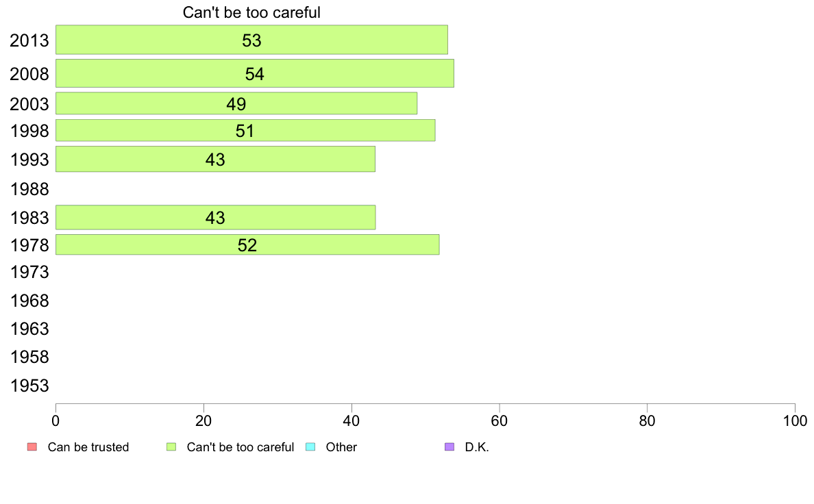Select the 1983 bar showing 43
The height and width of the screenshot is (504, 814).
click(215, 218)
